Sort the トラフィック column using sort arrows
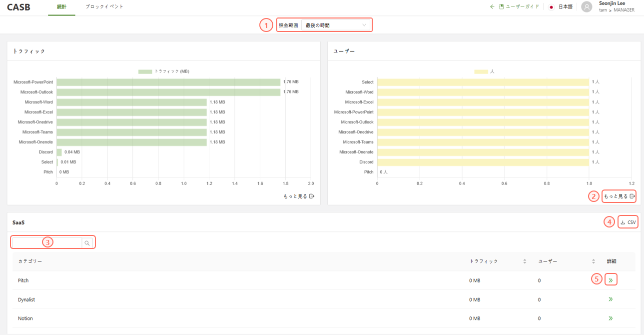 tap(525, 261)
